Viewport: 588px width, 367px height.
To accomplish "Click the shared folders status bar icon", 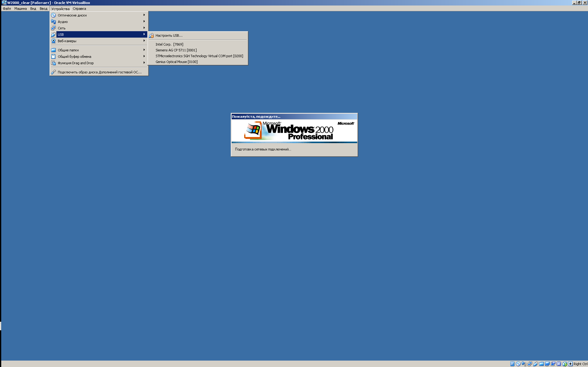I will (541, 364).
